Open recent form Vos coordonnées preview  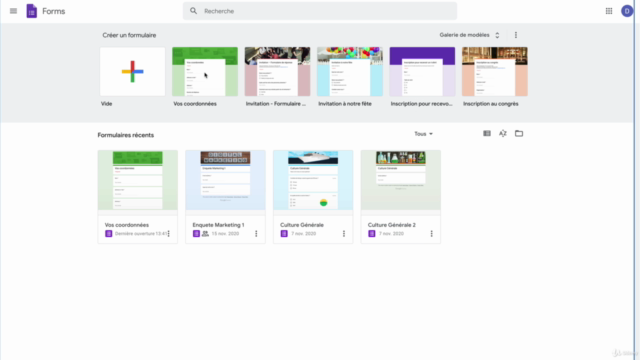pyautogui.click(x=138, y=180)
